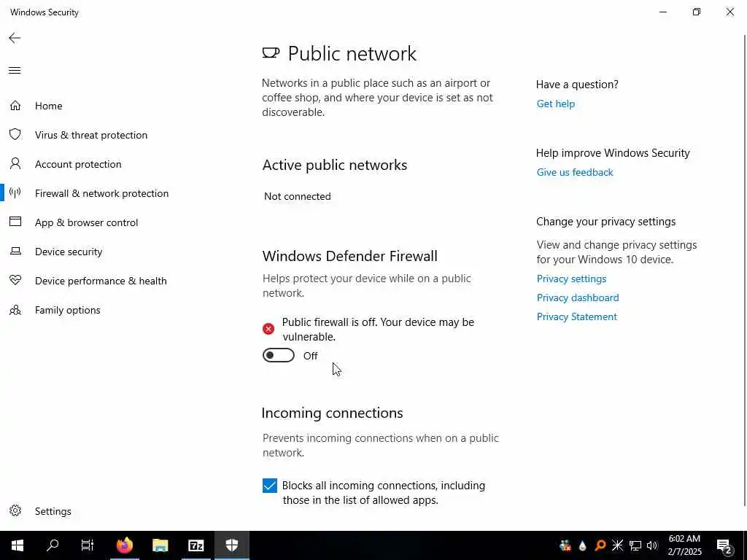Select Firewall & network protection section
Viewport: 747px width, 560px height.
(x=101, y=192)
